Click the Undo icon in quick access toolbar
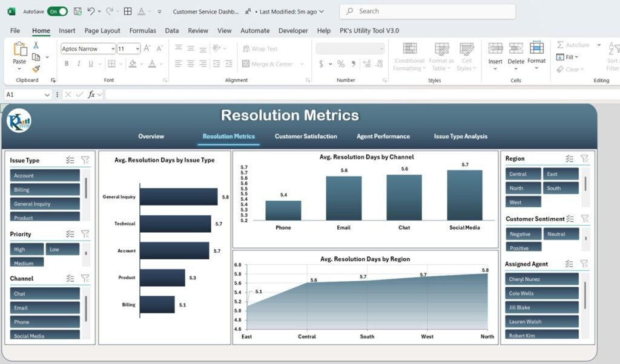Image resolution: width=620 pixels, height=364 pixels. (91, 11)
